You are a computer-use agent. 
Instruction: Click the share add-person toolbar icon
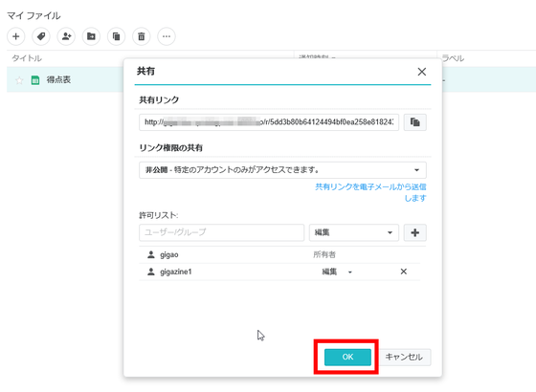66,36
